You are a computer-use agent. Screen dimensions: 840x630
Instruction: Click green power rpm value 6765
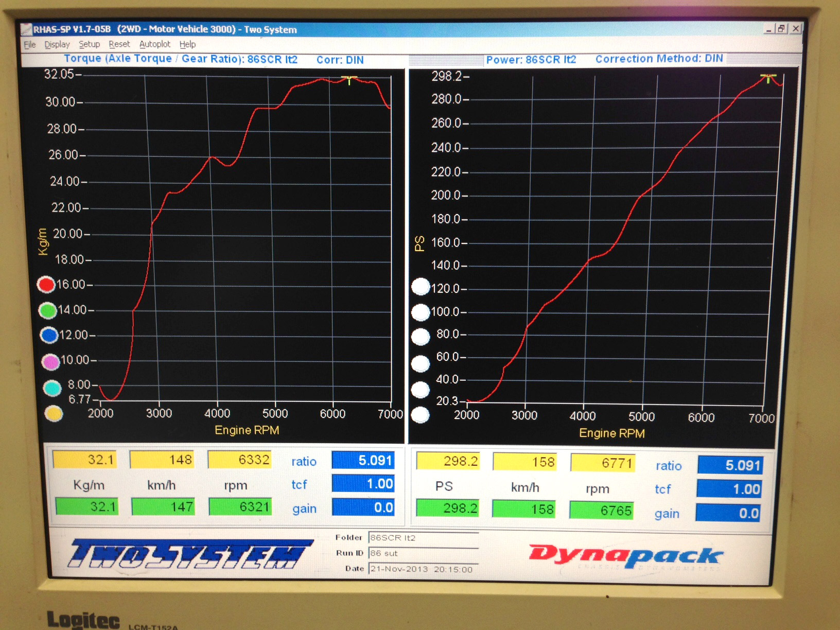point(602,510)
